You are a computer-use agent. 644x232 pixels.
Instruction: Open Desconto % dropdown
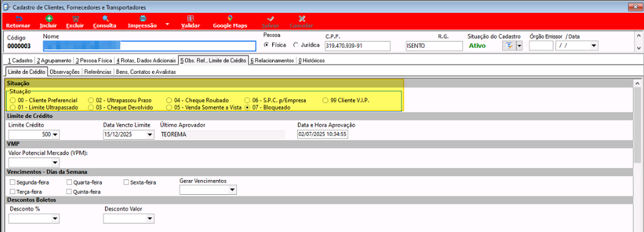[x=56, y=219]
